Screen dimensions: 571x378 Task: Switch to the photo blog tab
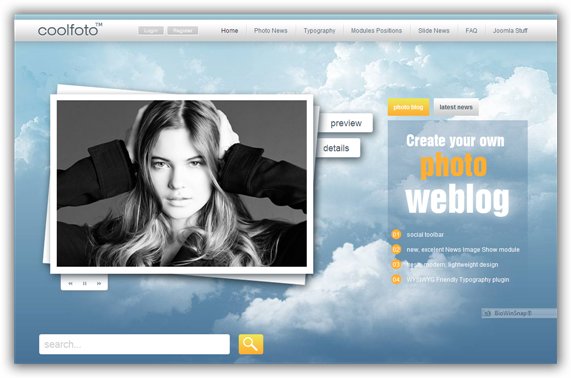pyautogui.click(x=408, y=107)
